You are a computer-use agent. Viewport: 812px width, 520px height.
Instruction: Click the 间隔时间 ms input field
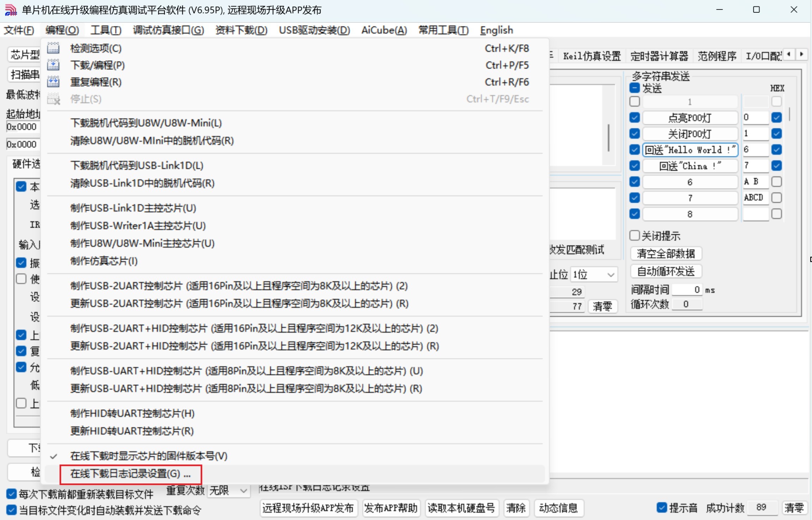click(686, 290)
